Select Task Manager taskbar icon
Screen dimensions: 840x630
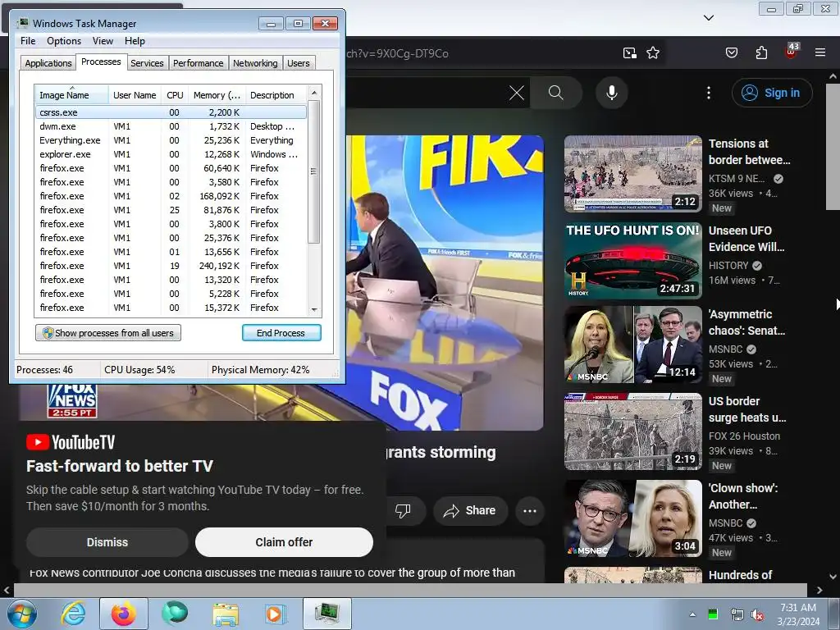click(326, 614)
